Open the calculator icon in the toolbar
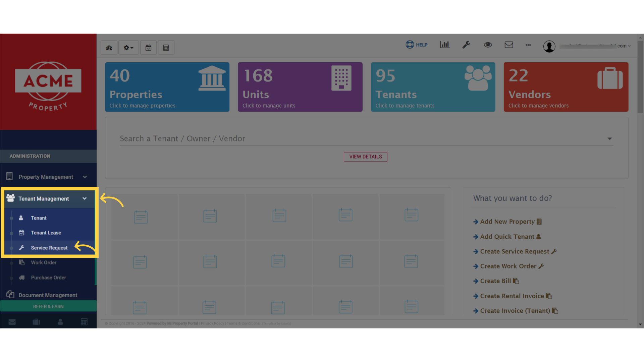The width and height of the screenshot is (644, 362). (x=166, y=47)
